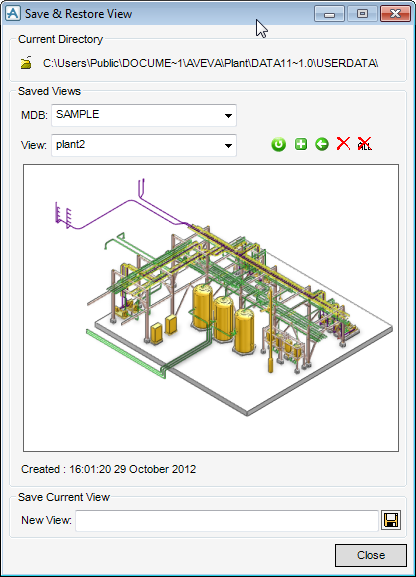Click the red X delete ALL views icon
Image resolution: width=416 pixels, height=577 pixels.
pyautogui.click(x=364, y=144)
